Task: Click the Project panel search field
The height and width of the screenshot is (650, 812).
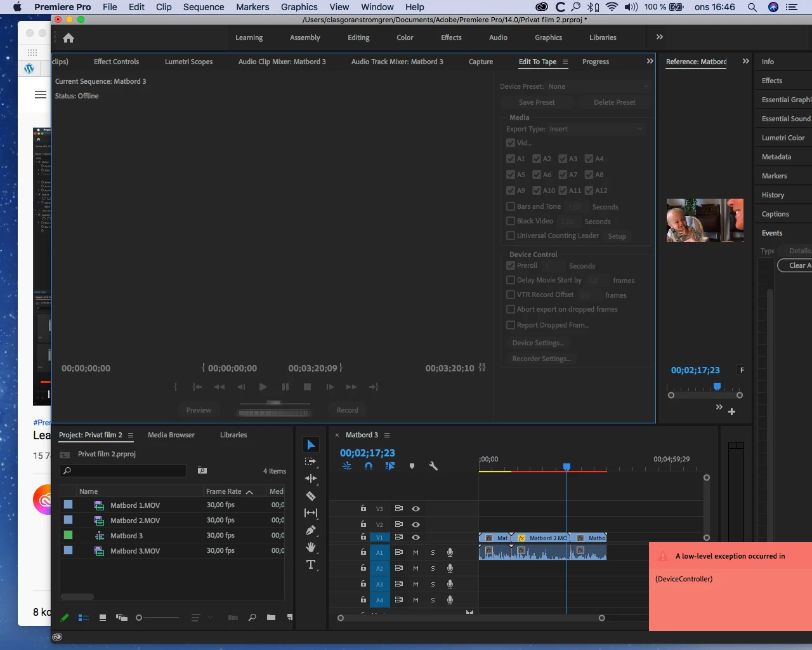Action: point(123,470)
